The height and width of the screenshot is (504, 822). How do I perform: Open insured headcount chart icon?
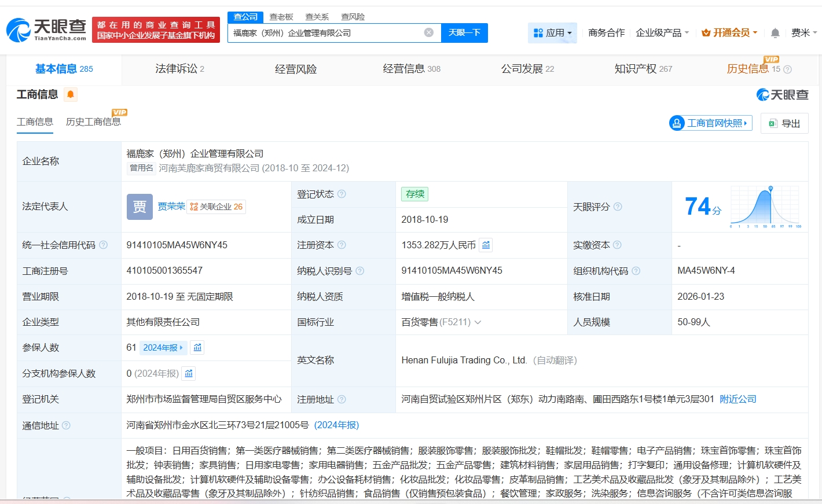[197, 348]
